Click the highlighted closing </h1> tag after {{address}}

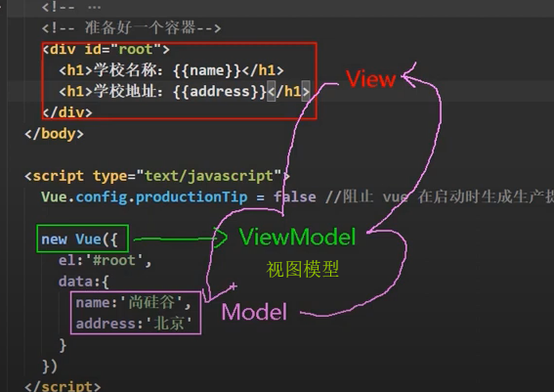288,92
